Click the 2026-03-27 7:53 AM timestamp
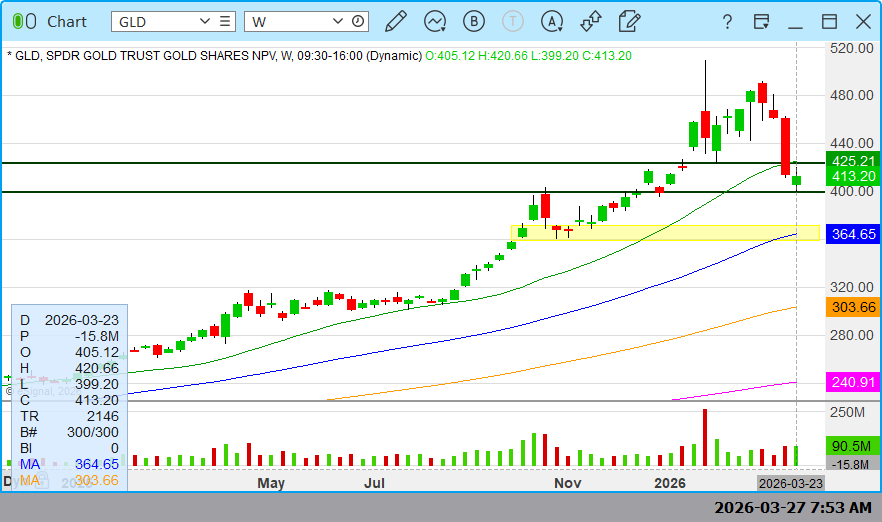 click(x=793, y=507)
